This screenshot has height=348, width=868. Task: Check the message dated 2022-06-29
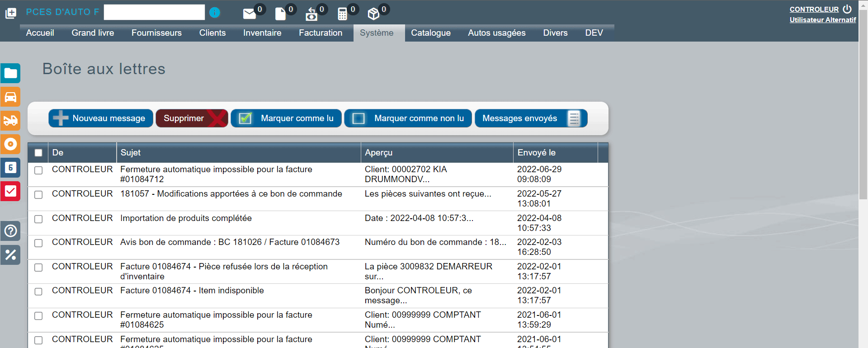(38, 170)
